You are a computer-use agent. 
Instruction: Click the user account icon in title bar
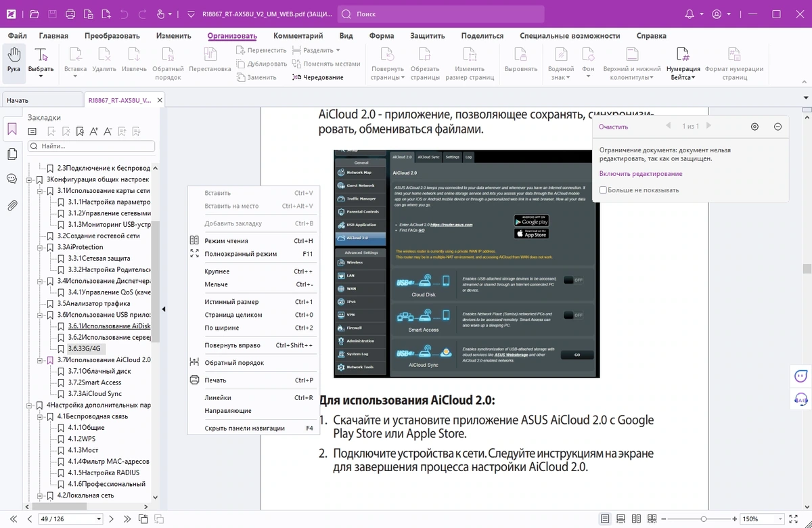[x=717, y=14]
